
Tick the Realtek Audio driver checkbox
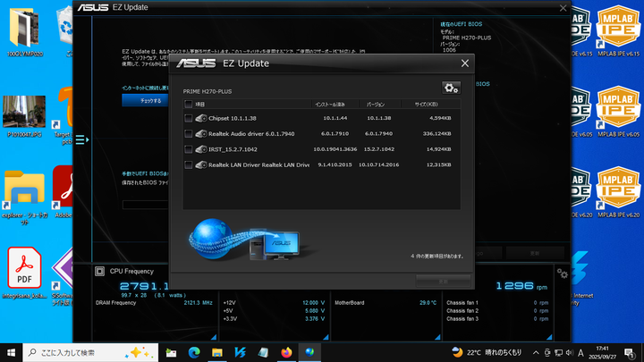(188, 133)
